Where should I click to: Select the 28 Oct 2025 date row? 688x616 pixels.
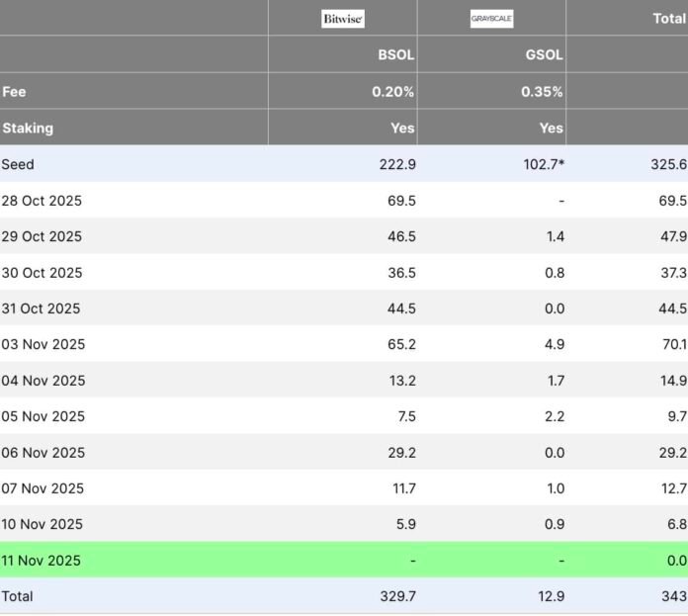click(x=42, y=201)
